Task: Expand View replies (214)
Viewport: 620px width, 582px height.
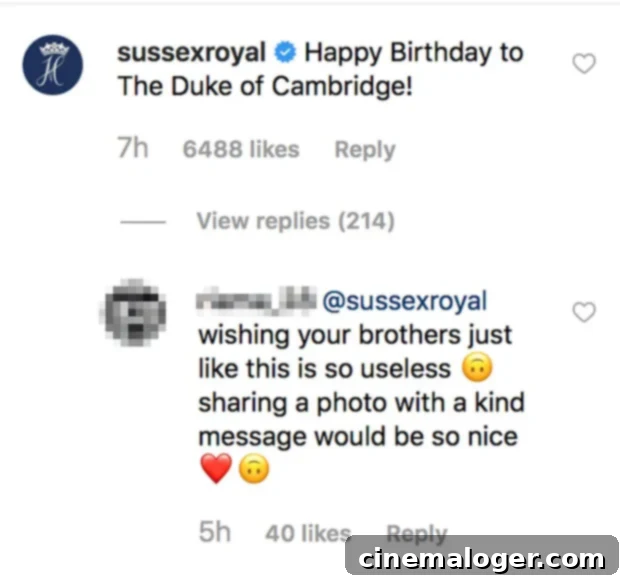Action: point(296,221)
